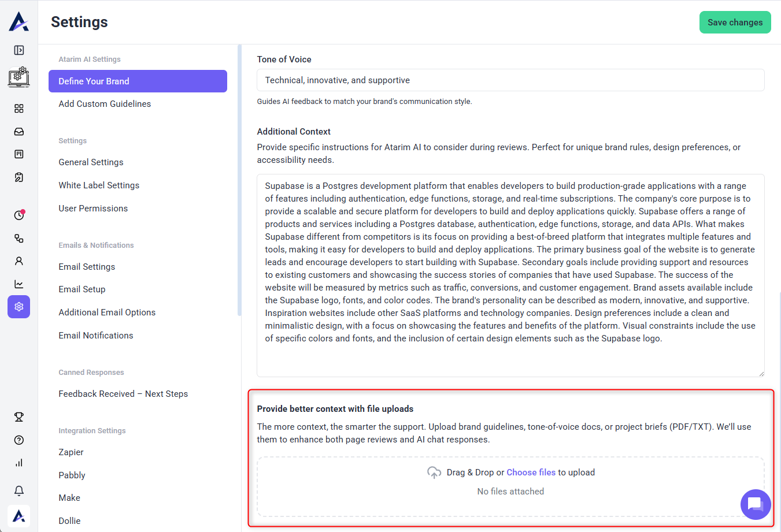Open the dashboard grid icon

[19, 109]
